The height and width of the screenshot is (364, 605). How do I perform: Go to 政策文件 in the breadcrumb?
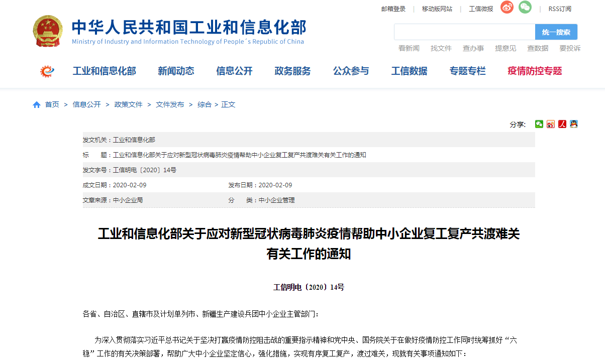[129, 104]
